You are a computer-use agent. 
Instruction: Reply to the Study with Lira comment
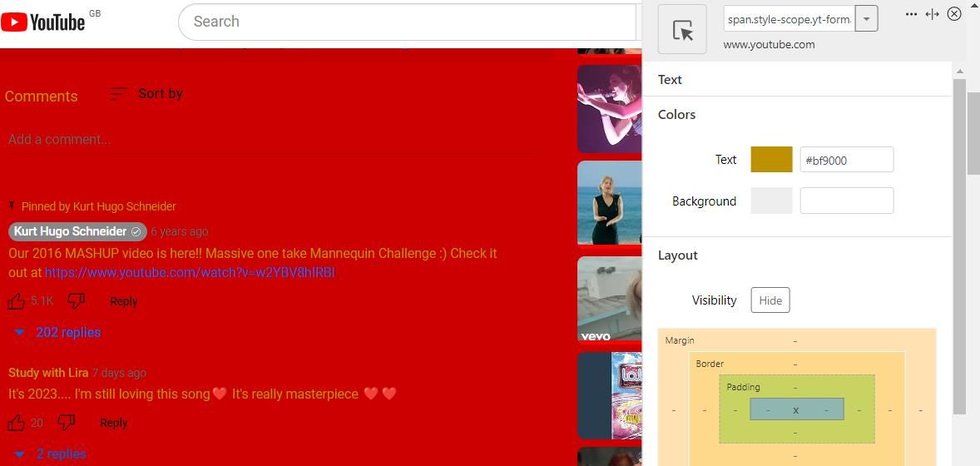point(113,423)
